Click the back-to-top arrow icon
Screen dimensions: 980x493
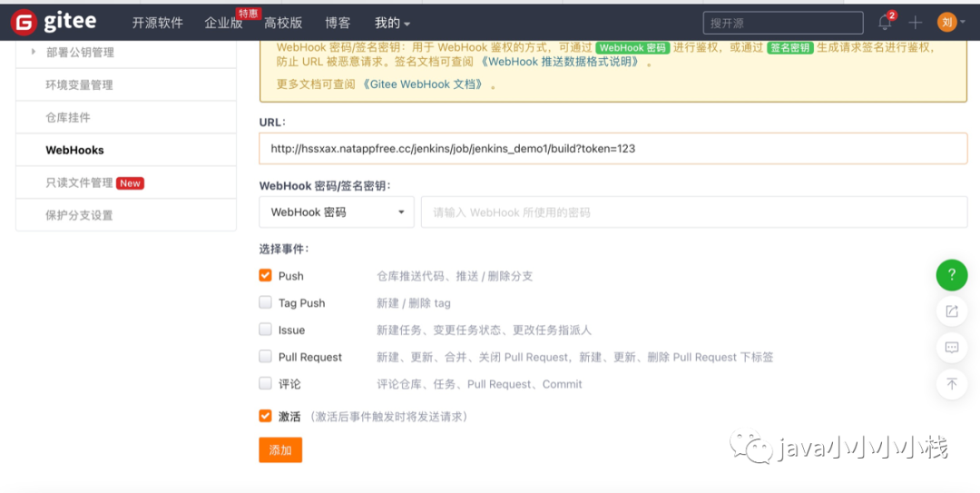click(952, 383)
